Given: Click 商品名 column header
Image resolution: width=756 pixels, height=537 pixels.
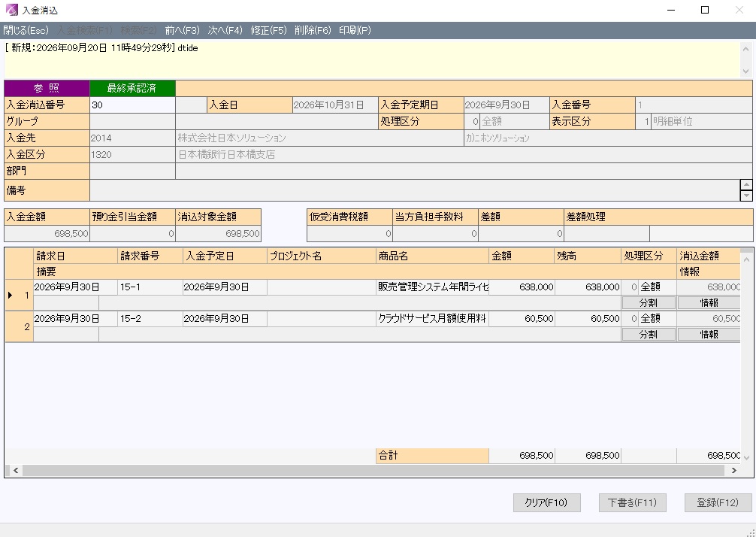Looking at the screenshot, I should [432, 256].
